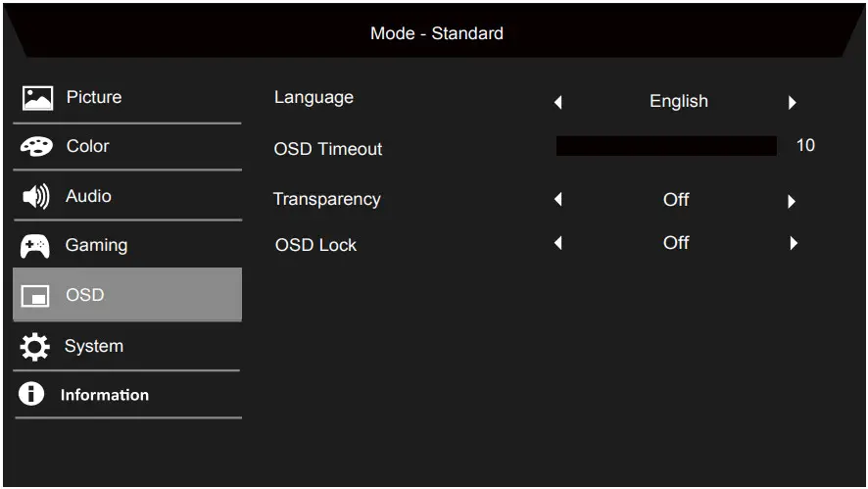Select the Language setting label
The height and width of the screenshot is (489, 868).
coord(313,97)
